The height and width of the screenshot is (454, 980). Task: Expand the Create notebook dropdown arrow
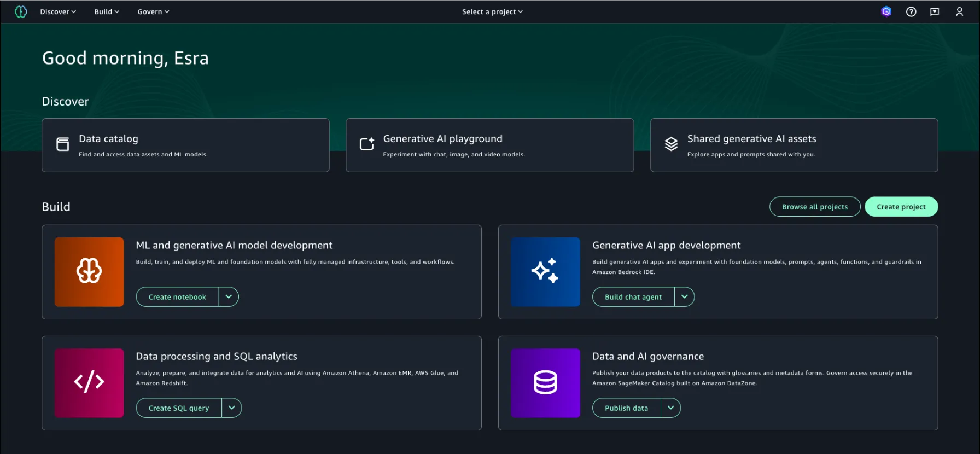coord(229,297)
